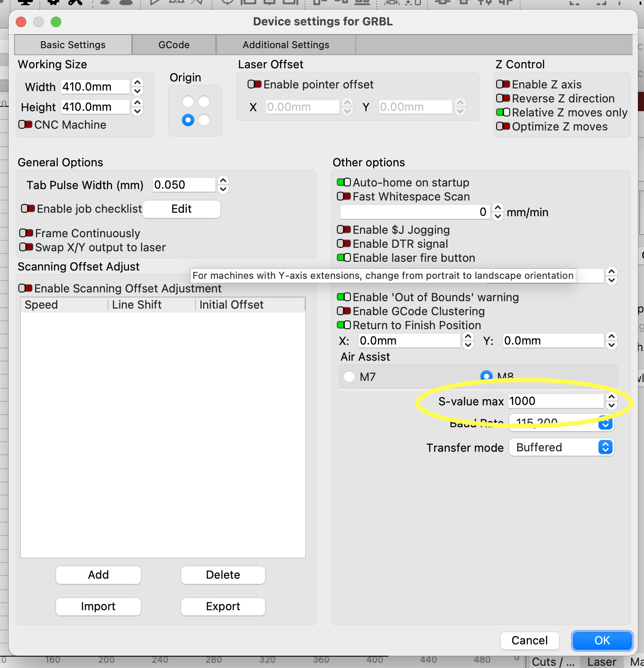Turn off Enable laser fire button
Screen dimensions: 644x668
[x=344, y=257]
